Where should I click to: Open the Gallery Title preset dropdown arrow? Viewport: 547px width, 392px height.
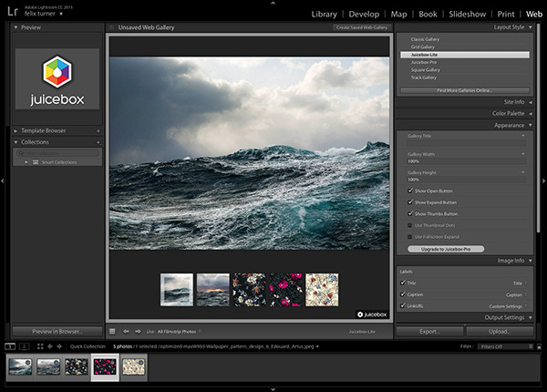tap(523, 136)
